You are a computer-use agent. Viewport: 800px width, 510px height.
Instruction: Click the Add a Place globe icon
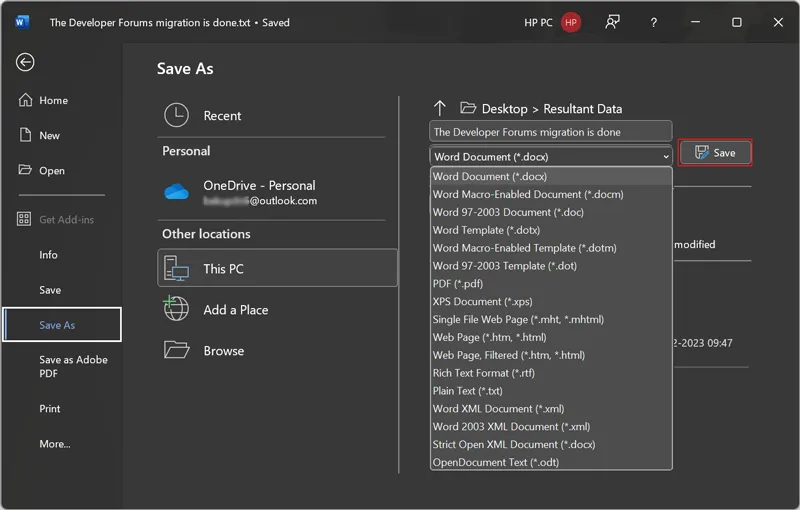176,309
